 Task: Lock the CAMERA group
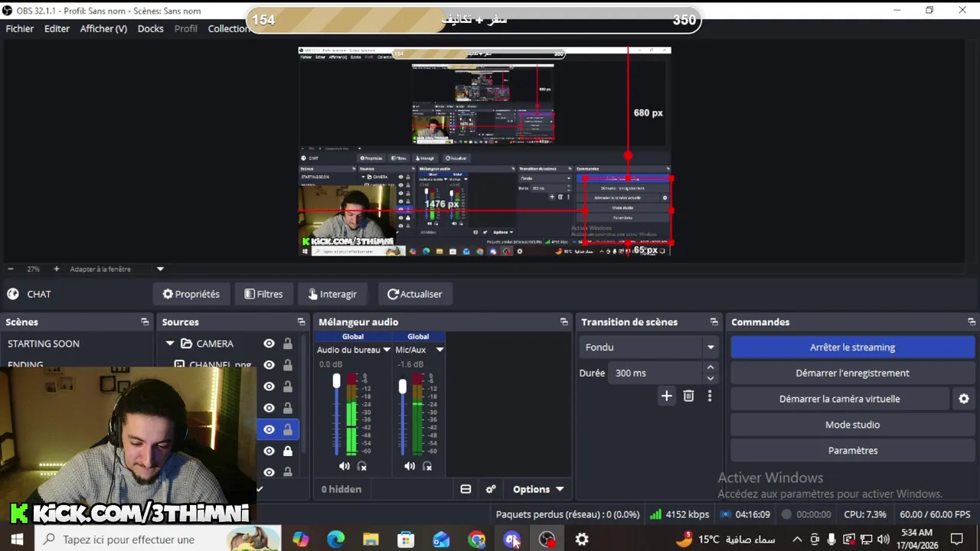pos(288,344)
